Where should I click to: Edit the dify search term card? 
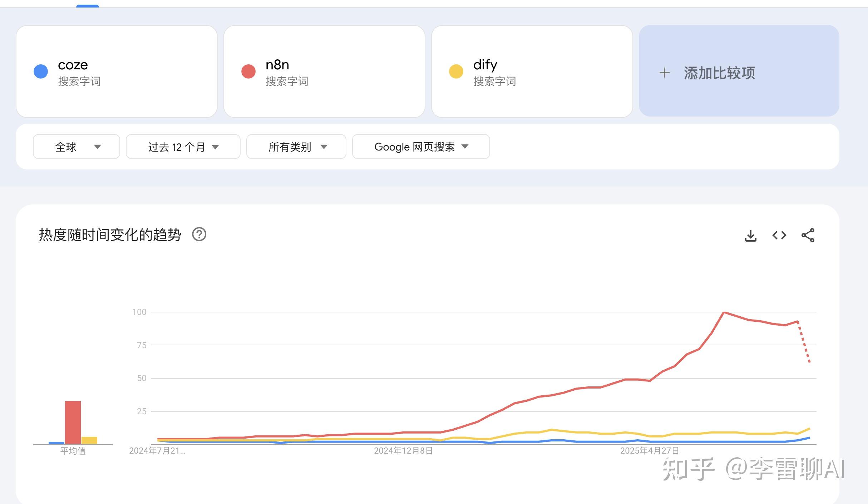point(485,65)
